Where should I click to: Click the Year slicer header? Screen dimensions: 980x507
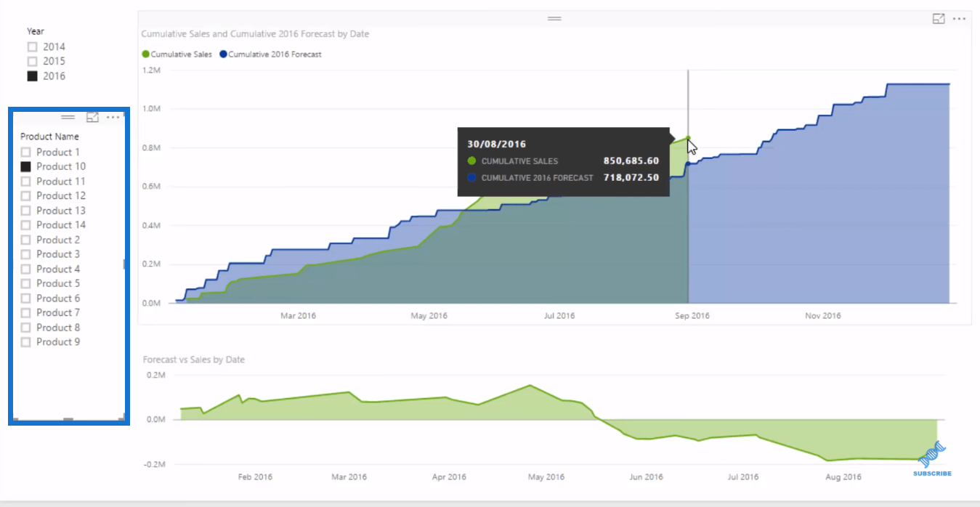36,31
